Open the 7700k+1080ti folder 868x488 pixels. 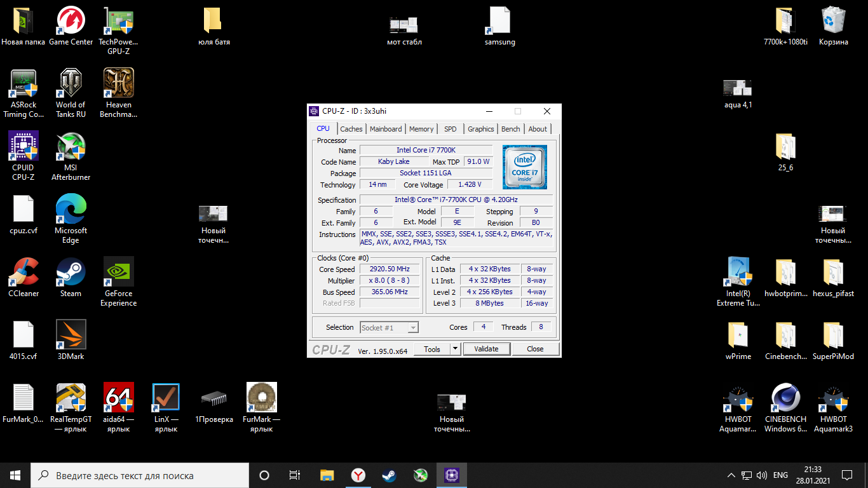[x=785, y=27]
